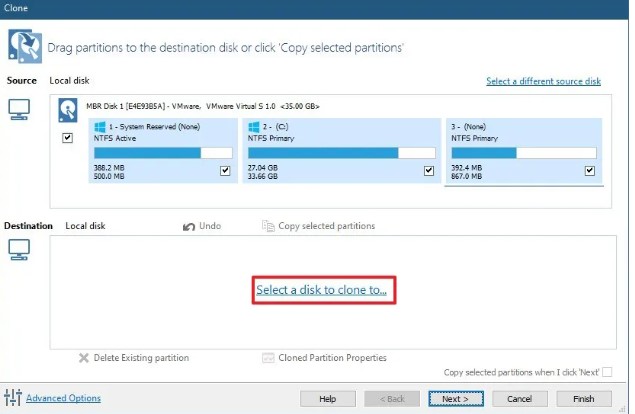This screenshot has width=635, height=414.
Task: Click System Reserved partition usage bar
Action: tap(163, 153)
